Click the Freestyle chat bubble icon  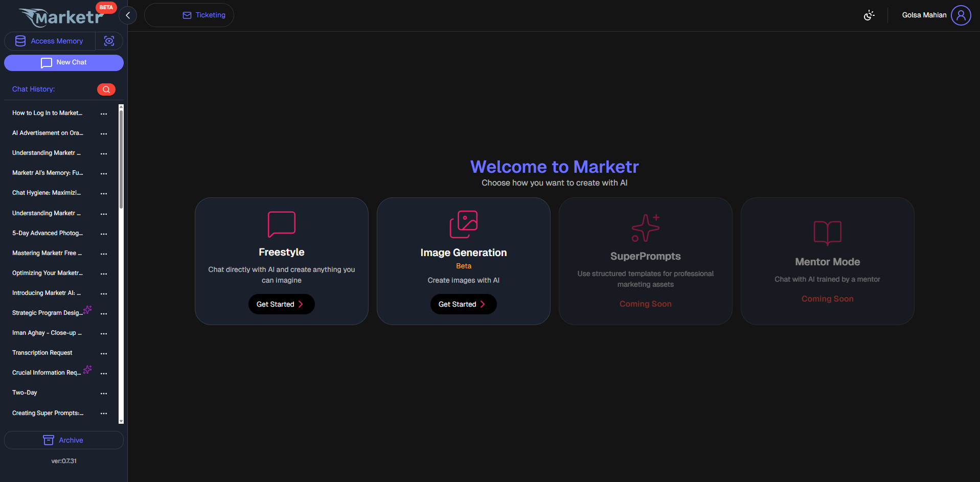[282, 224]
